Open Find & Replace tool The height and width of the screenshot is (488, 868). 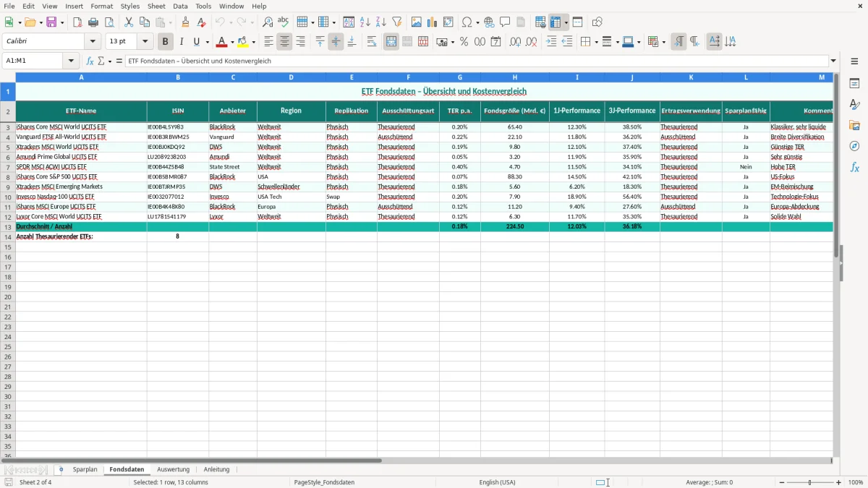click(x=268, y=22)
